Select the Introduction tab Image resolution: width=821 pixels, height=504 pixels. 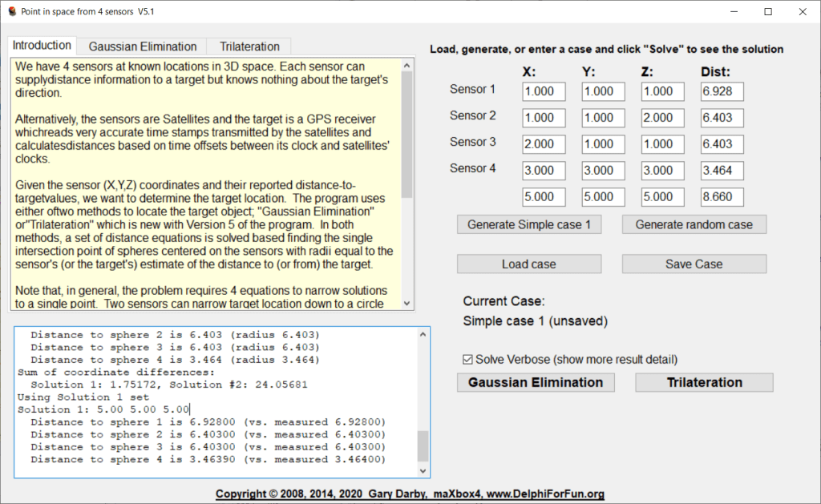click(42, 46)
